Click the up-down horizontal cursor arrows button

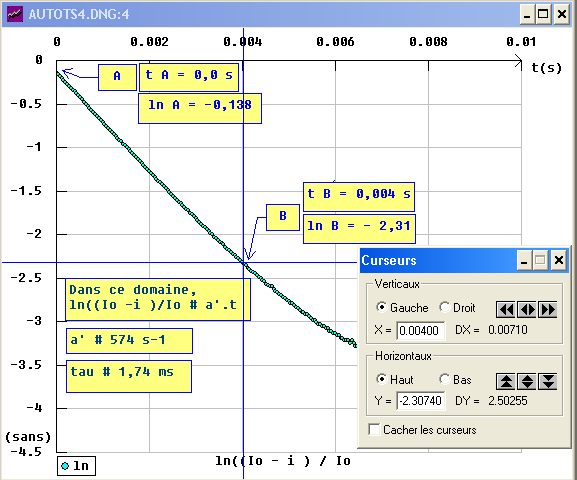click(527, 381)
